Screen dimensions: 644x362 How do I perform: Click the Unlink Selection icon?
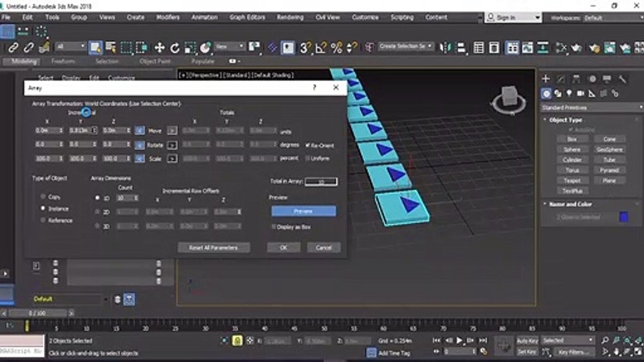(29, 48)
